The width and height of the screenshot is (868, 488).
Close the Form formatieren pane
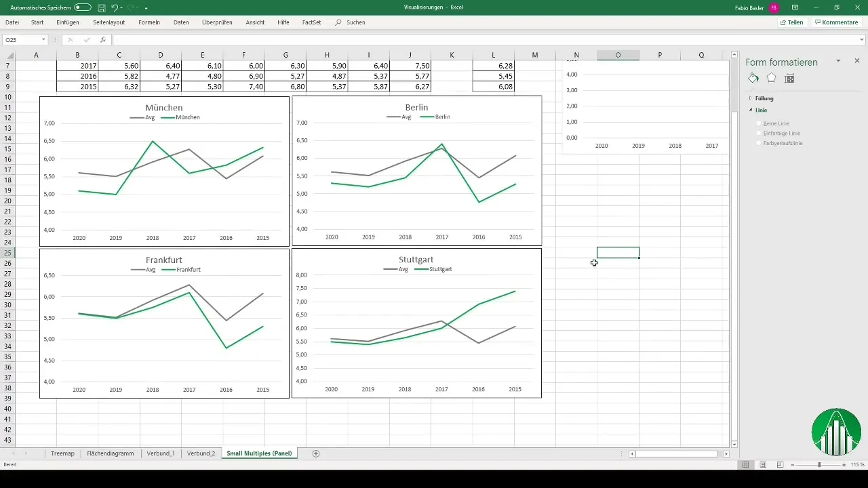[x=857, y=60]
